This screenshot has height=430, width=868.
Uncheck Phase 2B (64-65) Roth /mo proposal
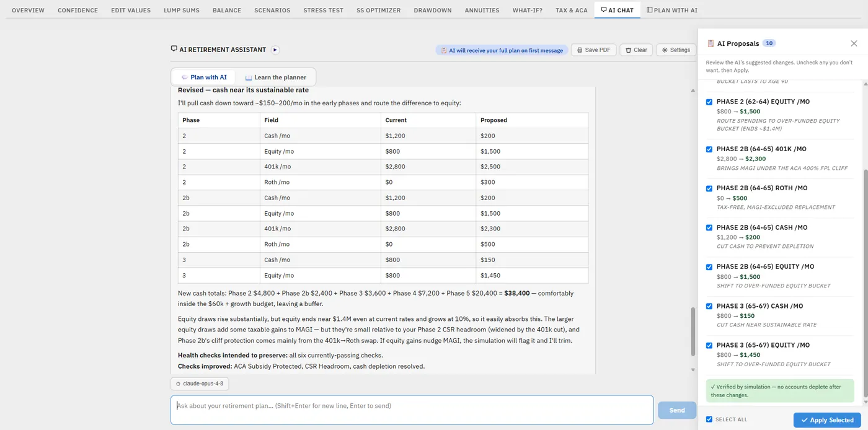pyautogui.click(x=709, y=188)
